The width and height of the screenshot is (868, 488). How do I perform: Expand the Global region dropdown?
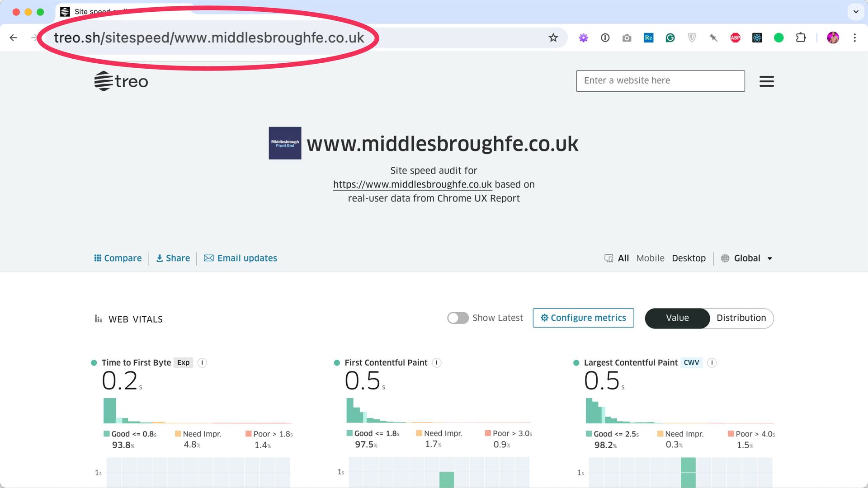coord(747,258)
